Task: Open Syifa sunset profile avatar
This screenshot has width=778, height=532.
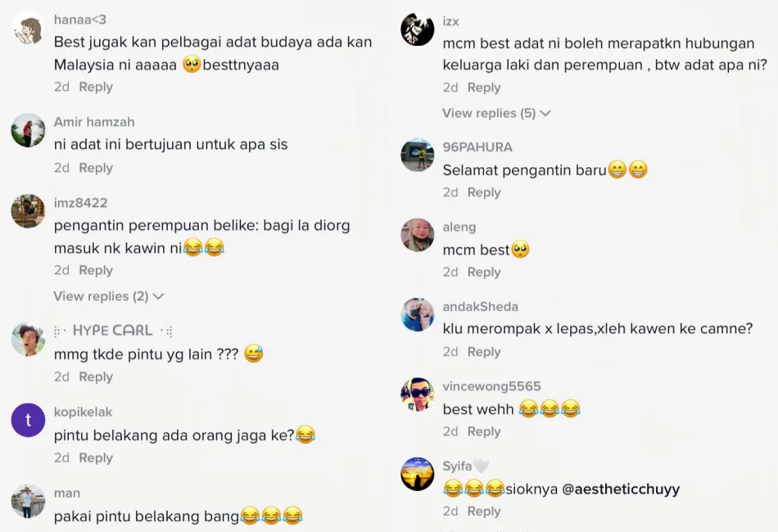Action: [418, 474]
